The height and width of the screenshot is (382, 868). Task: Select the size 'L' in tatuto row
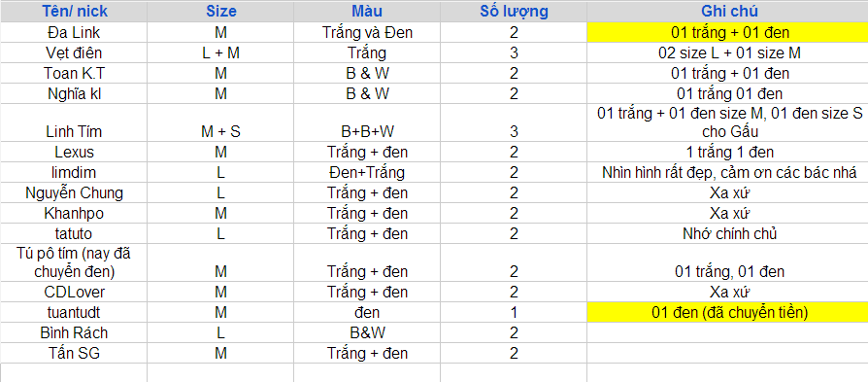click(220, 234)
